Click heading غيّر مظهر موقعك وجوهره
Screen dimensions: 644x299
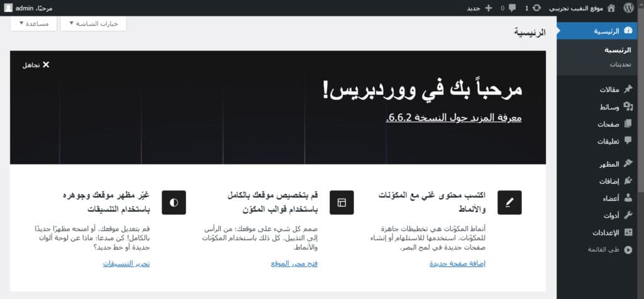coord(106,202)
